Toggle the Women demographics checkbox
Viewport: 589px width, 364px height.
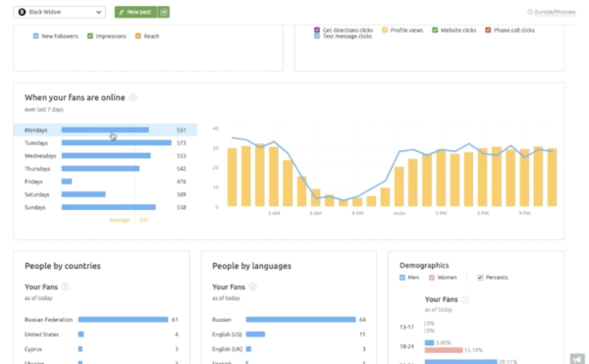[432, 278]
